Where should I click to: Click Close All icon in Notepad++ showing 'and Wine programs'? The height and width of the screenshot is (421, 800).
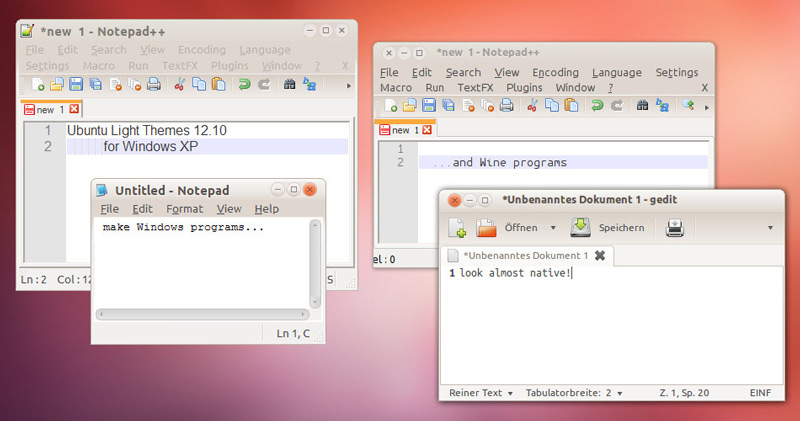pyautogui.click(x=487, y=106)
